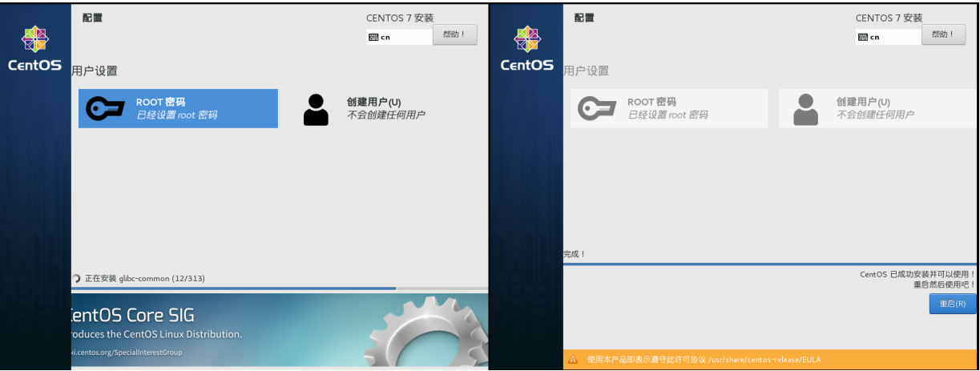Click the installation progress bar in left screen
The height and width of the screenshot is (371, 980).
[280, 288]
